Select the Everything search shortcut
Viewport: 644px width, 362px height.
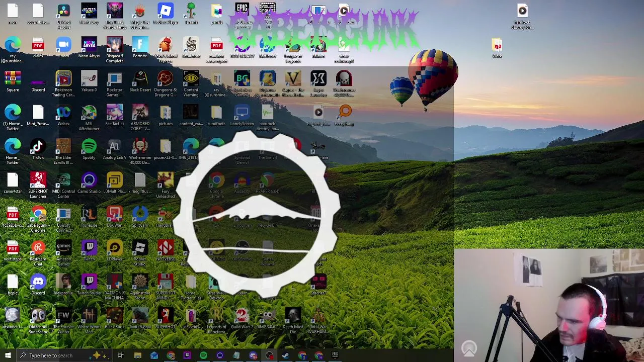pos(345,115)
